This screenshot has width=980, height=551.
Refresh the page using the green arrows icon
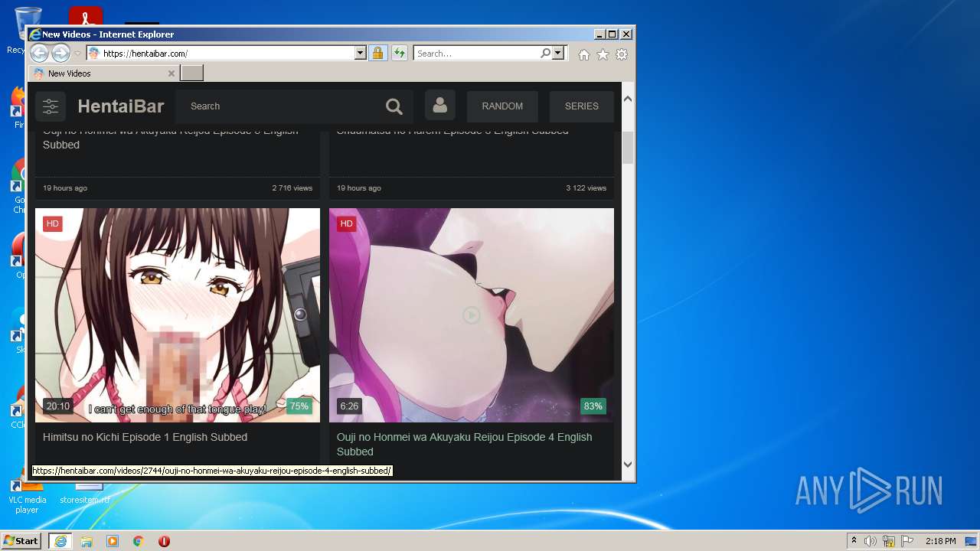click(400, 53)
